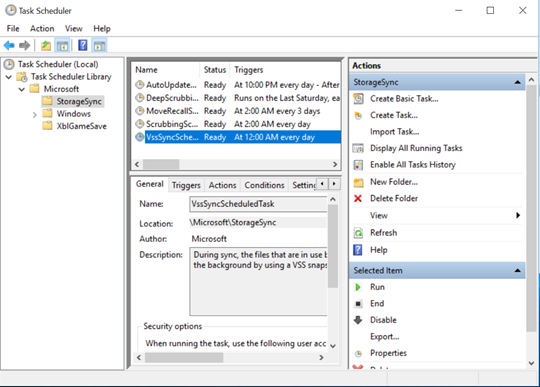This screenshot has height=387, width=540.
Task: Open the Help menu in menu bar
Action: pyautogui.click(x=102, y=29)
